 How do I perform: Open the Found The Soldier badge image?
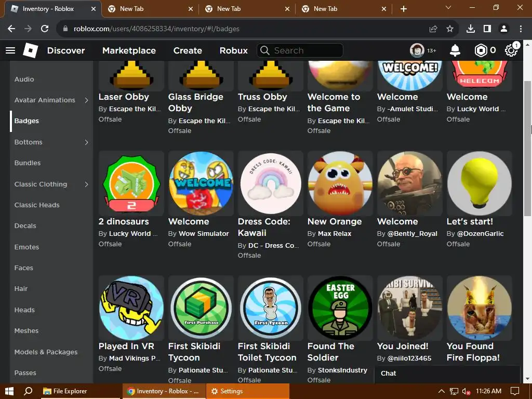coord(340,308)
